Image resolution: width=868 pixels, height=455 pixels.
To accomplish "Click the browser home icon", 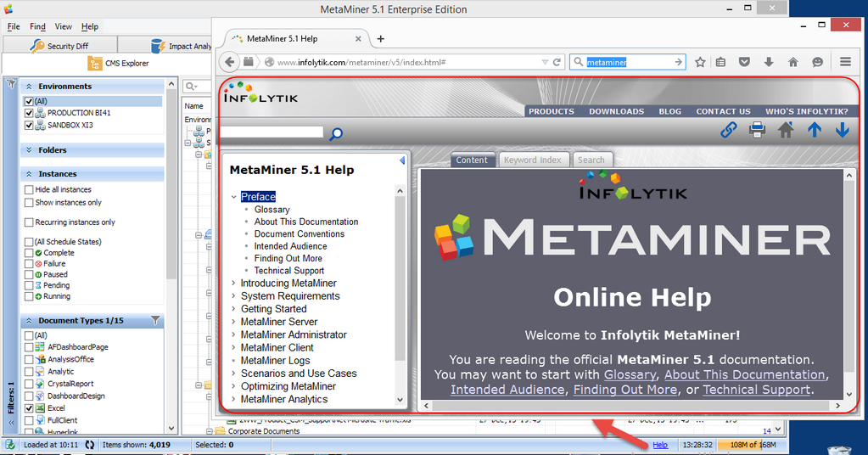I will [x=793, y=62].
